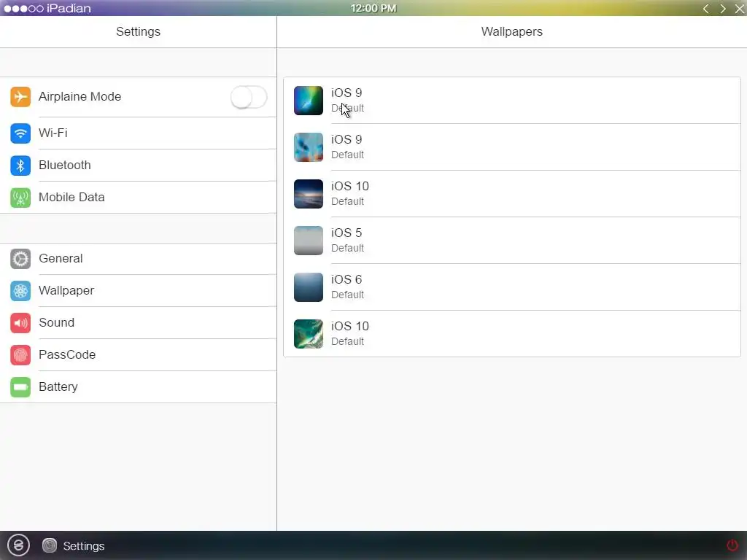Open Sound settings

[138, 323]
